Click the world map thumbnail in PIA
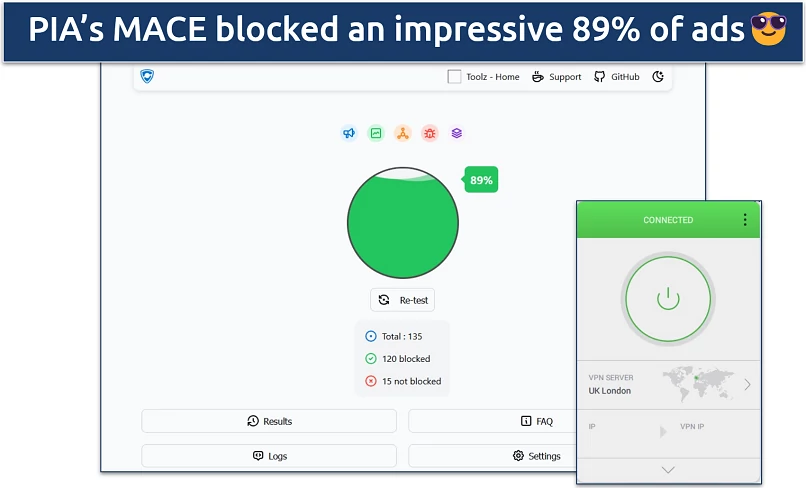Viewport: 806px width, 488px height. (x=699, y=384)
